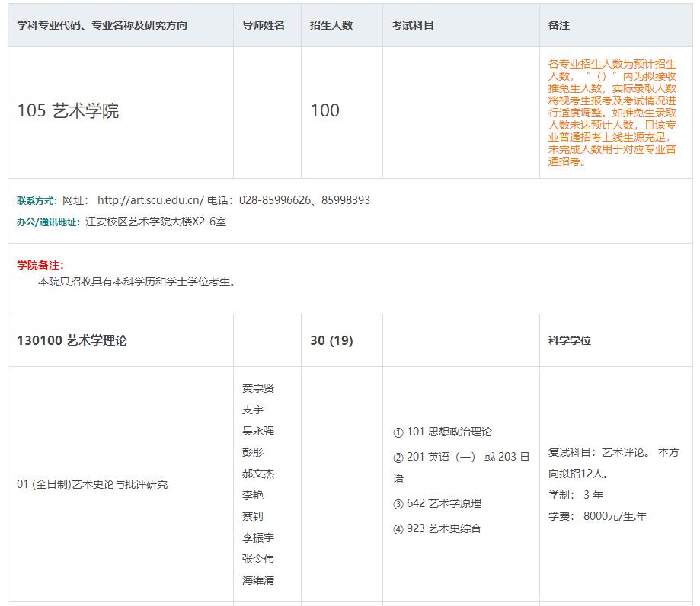Click advisor name 黄宗贤
The image size is (700, 606).
(x=258, y=388)
